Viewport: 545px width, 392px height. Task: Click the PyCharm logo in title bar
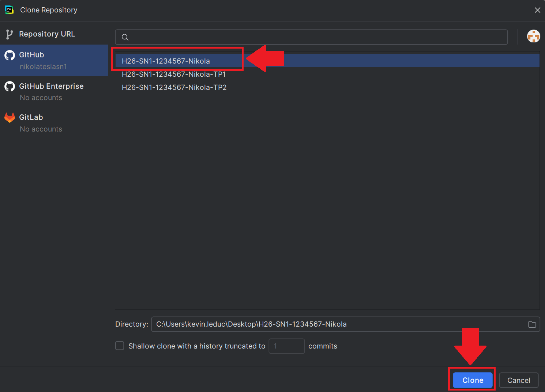[x=9, y=10]
